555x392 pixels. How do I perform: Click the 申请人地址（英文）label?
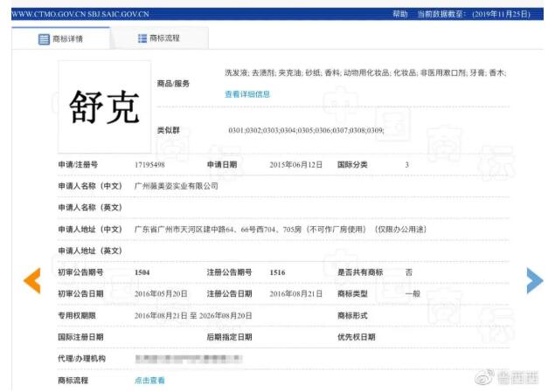pyautogui.click(x=90, y=251)
